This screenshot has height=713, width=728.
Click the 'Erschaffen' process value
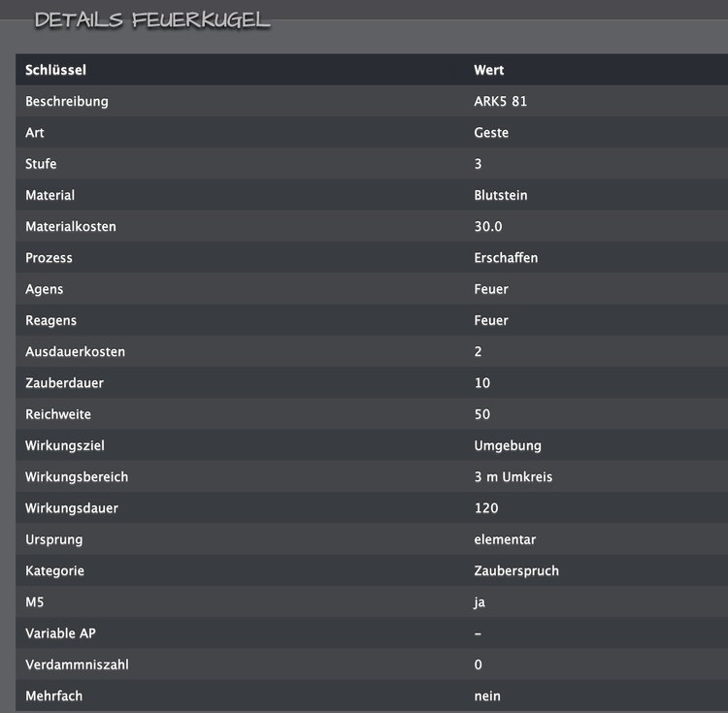pyautogui.click(x=506, y=258)
